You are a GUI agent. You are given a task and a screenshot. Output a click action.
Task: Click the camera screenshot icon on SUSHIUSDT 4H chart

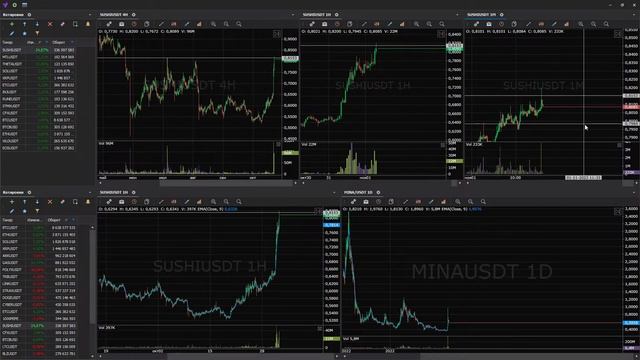(122, 24)
